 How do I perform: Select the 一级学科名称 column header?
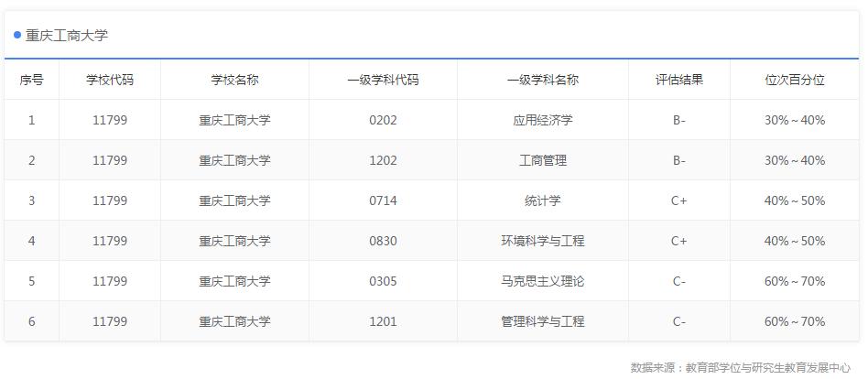[542, 80]
